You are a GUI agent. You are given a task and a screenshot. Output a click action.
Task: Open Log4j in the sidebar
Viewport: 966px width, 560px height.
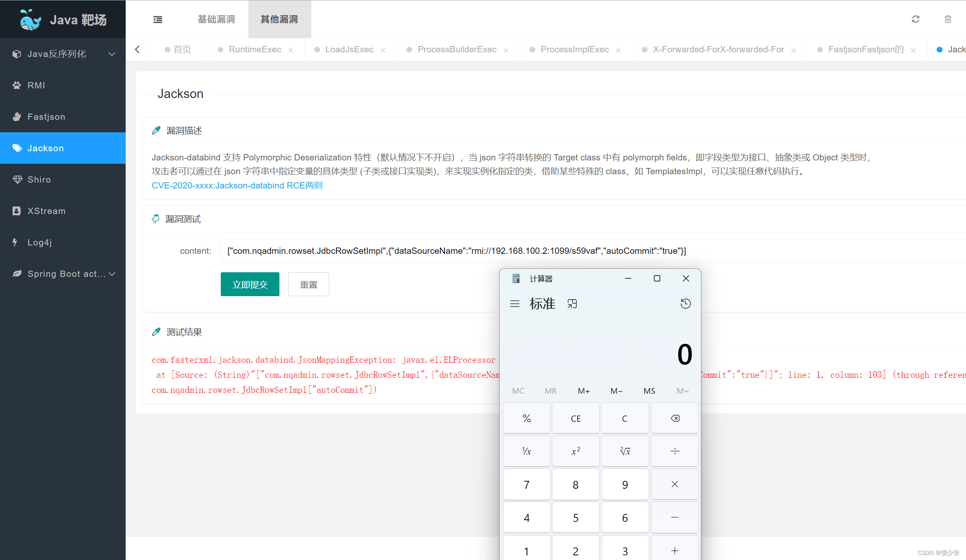tap(63, 242)
